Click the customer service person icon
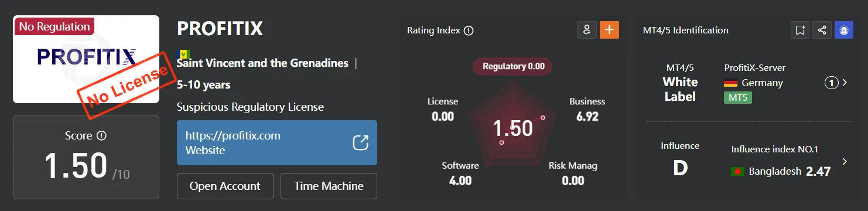Image resolution: width=868 pixels, height=211 pixels. coord(586,30)
